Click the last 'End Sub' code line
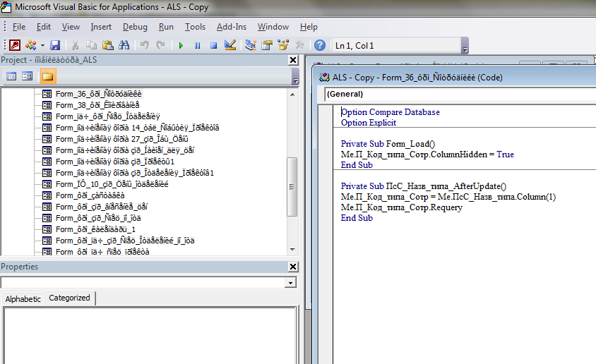596x364 pixels. pos(357,218)
